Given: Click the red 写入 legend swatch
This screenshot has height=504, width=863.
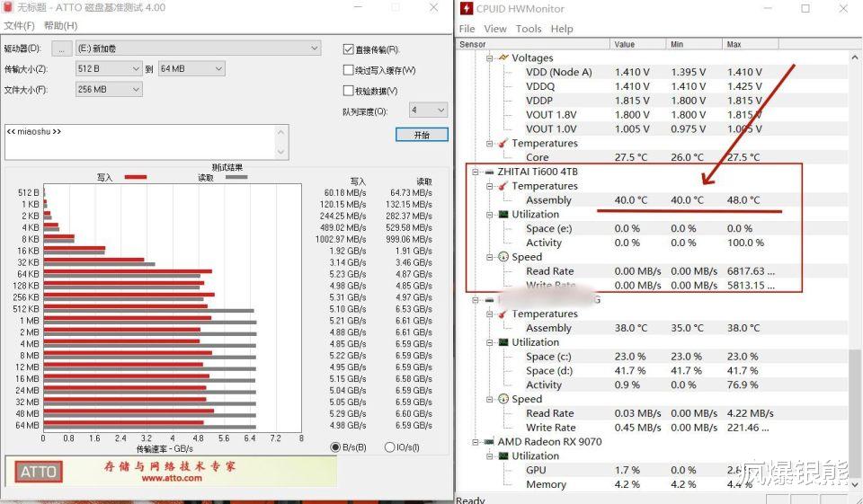Looking at the screenshot, I should pyautogui.click(x=136, y=177).
